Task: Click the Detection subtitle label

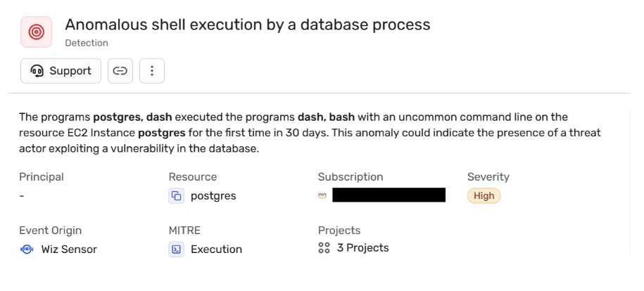Action: coord(87,43)
